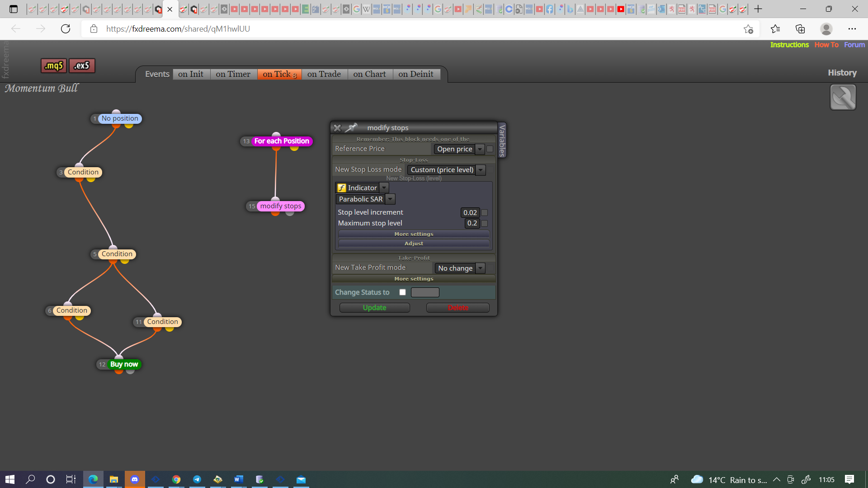Refresh the browser page
The height and width of the screenshot is (488, 868).
click(66, 29)
